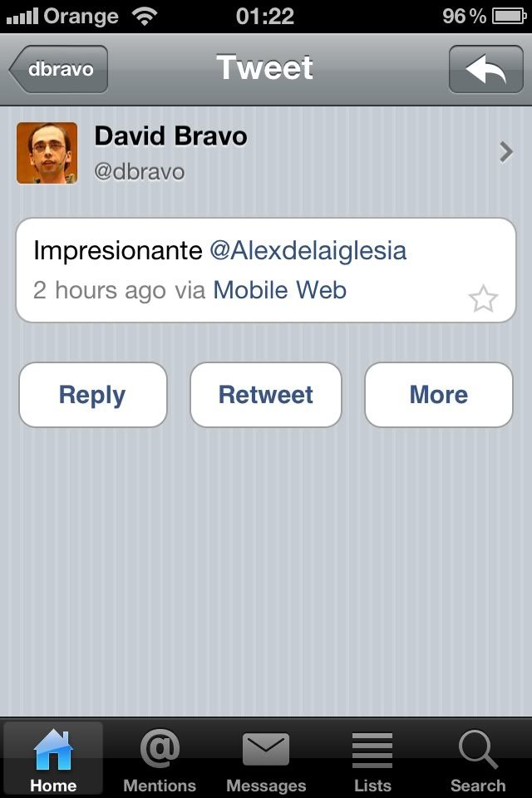Viewport: 532px width, 798px height.
Task: Tap the battery indicator in status bar
Action: pyautogui.click(x=509, y=17)
